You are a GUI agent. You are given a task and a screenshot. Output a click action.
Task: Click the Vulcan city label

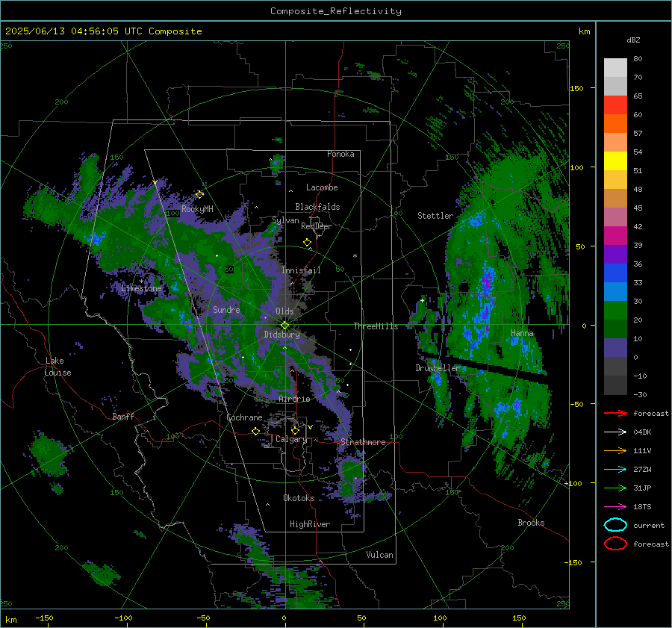click(379, 555)
